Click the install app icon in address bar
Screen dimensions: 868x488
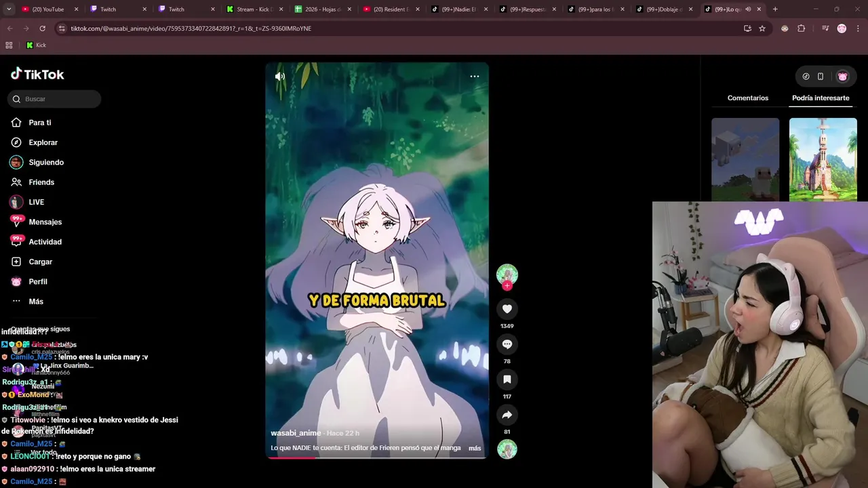click(x=747, y=28)
